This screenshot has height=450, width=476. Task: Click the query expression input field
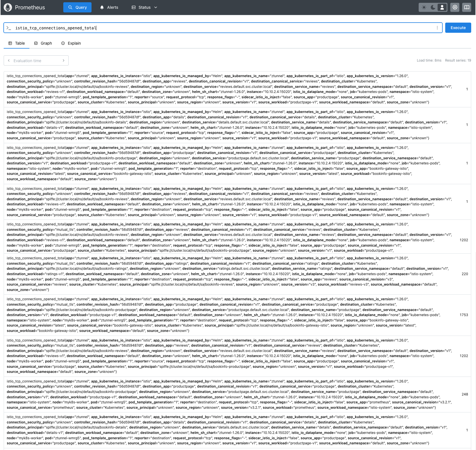[x=223, y=28]
